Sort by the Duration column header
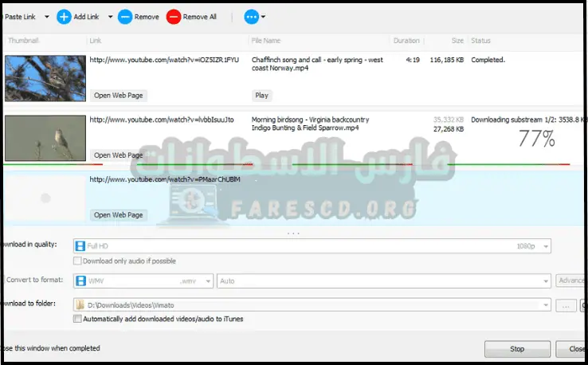This screenshot has height=365, width=588. pyautogui.click(x=406, y=41)
